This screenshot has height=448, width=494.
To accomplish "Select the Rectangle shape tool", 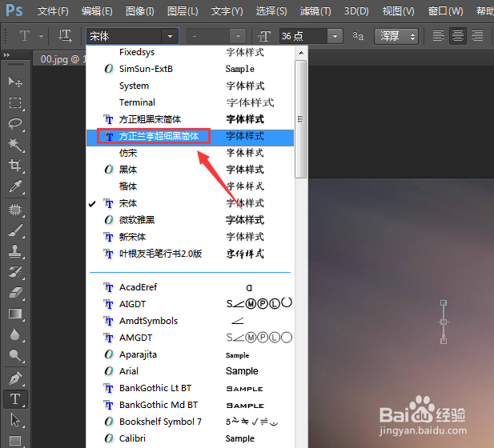I will tap(14, 441).
